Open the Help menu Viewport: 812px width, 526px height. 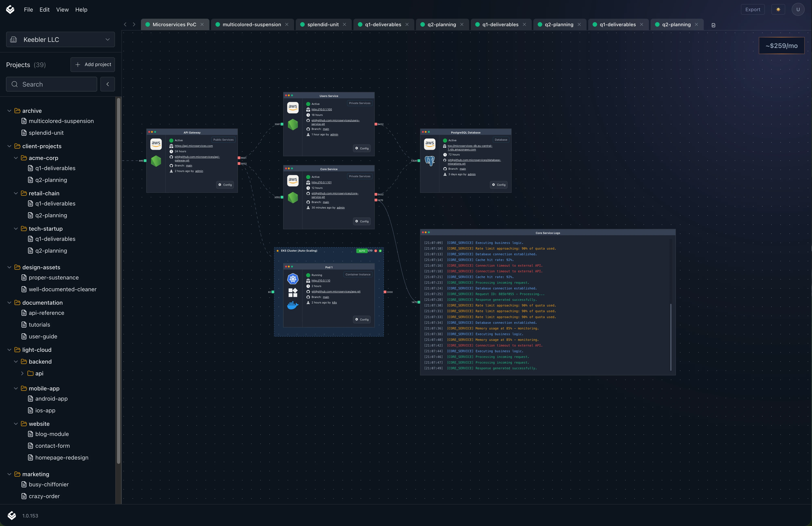[x=81, y=10]
